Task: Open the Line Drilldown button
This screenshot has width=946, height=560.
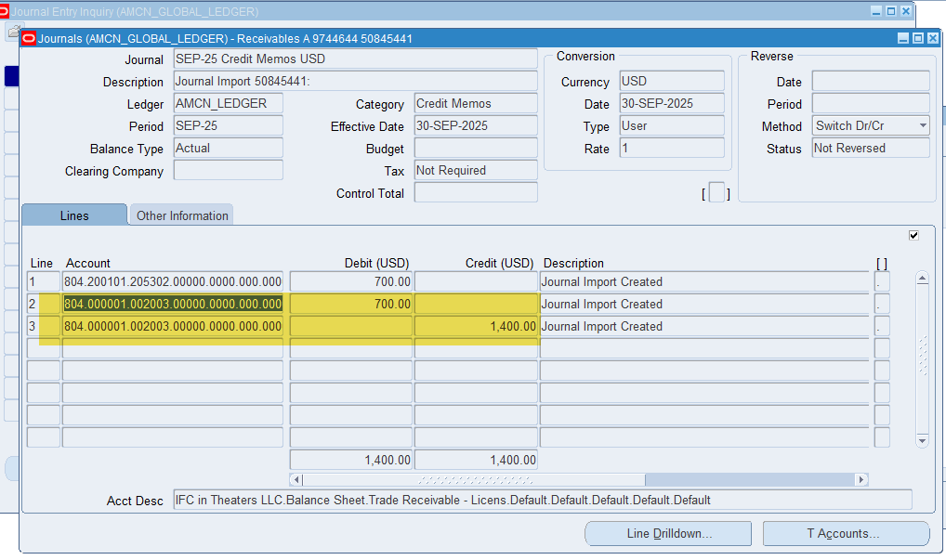Action: pos(668,533)
